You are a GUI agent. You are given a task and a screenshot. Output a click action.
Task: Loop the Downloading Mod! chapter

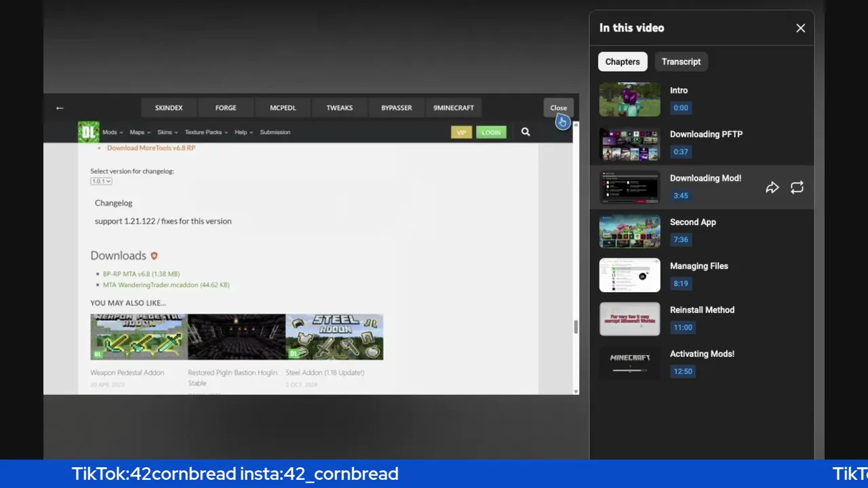pos(797,188)
